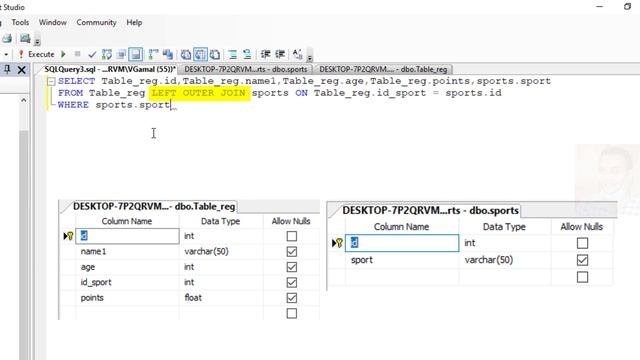
Task: Tick the empty row checkbox in Table_reg
Action: coord(291,313)
